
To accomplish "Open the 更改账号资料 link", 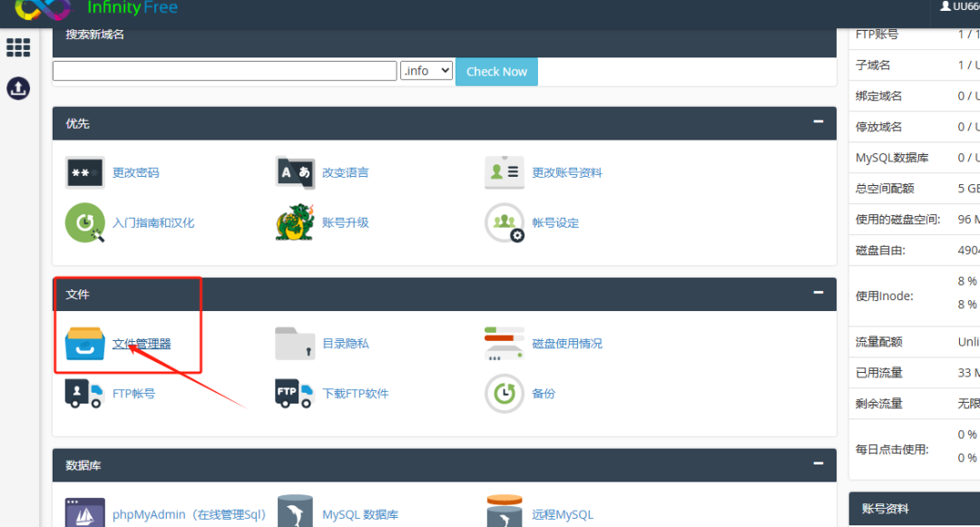I will click(566, 172).
